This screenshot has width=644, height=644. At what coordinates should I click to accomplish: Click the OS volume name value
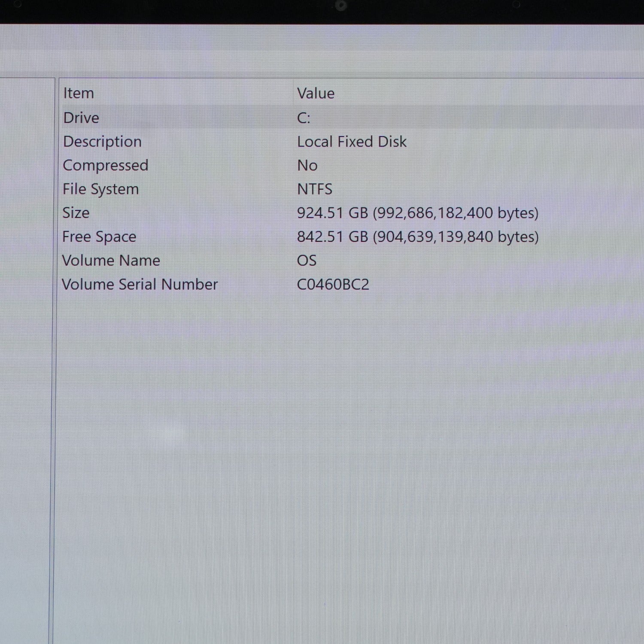(x=307, y=261)
